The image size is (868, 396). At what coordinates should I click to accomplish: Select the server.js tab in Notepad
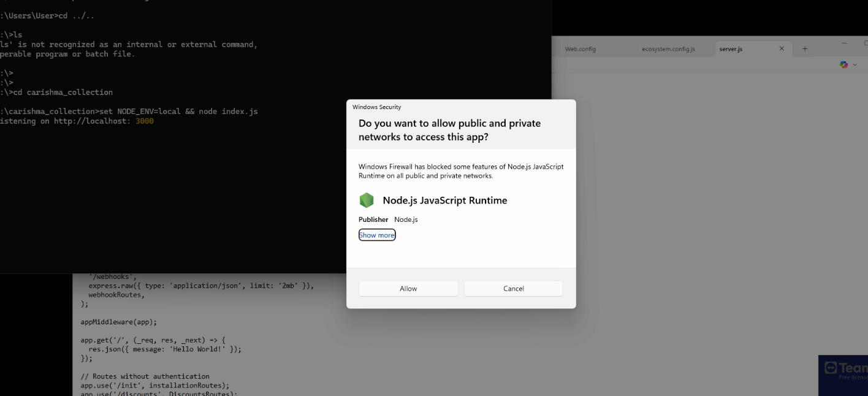(x=731, y=49)
